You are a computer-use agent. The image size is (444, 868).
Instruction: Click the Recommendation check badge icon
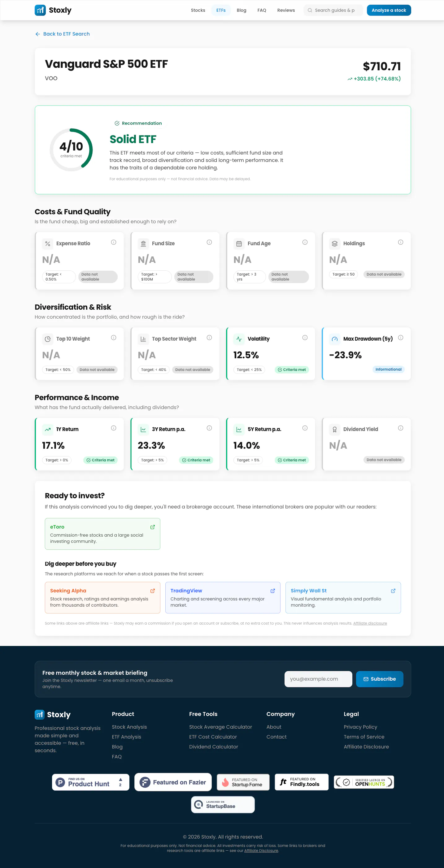tap(117, 123)
